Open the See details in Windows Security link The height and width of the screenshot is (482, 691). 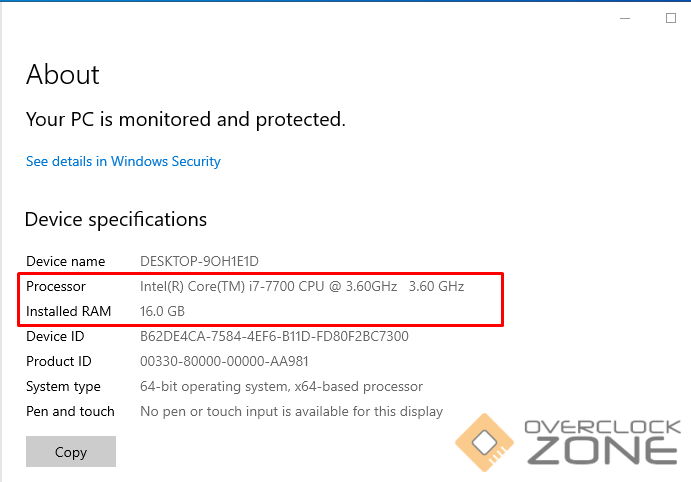[x=123, y=161]
